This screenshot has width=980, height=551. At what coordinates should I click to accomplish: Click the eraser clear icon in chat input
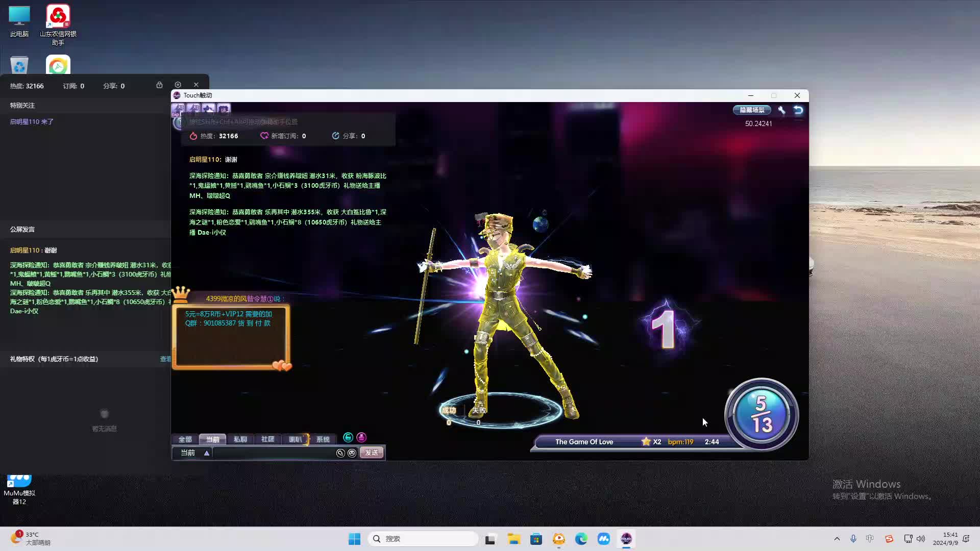(x=340, y=453)
